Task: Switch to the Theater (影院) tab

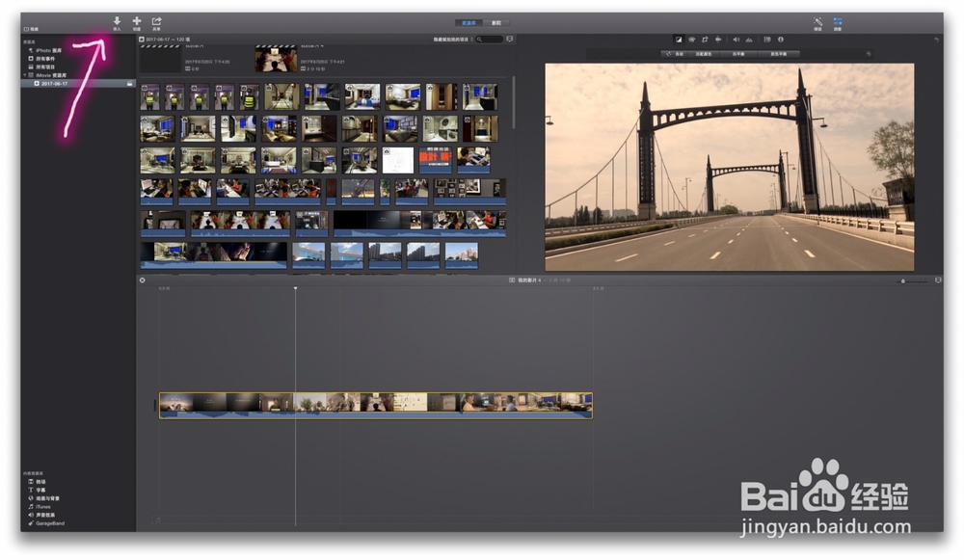Action: click(496, 23)
